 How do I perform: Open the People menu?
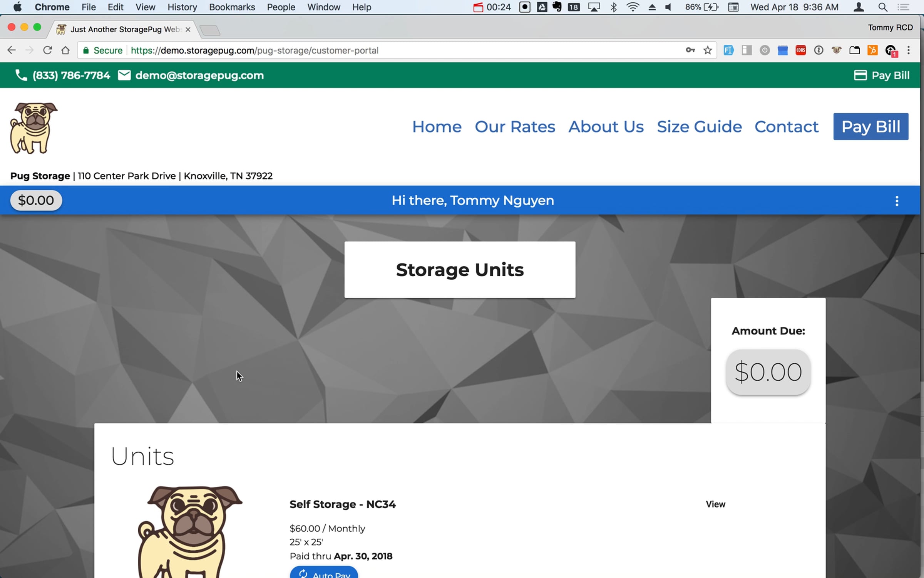click(281, 7)
